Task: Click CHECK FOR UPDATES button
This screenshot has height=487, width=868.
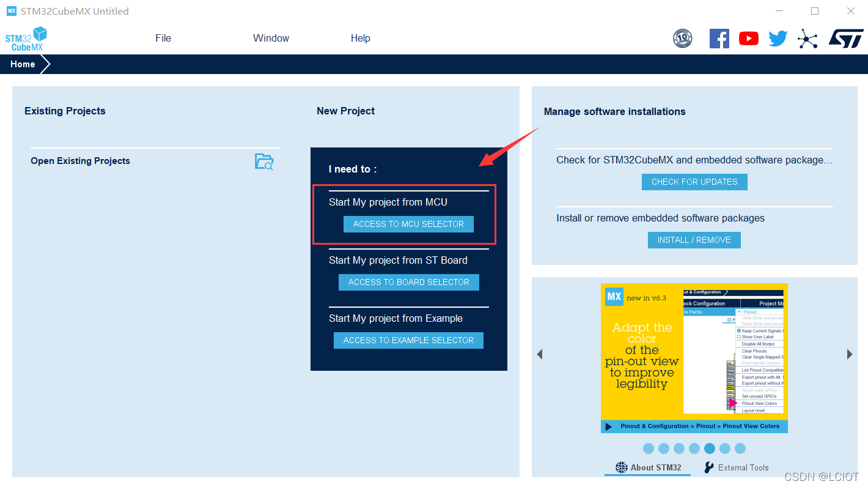Action: [694, 182]
